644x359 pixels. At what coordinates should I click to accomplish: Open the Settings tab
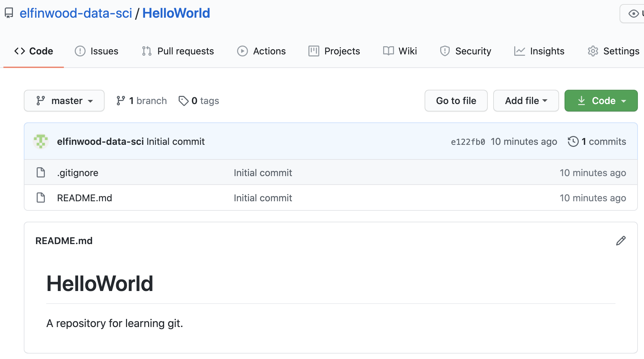613,51
